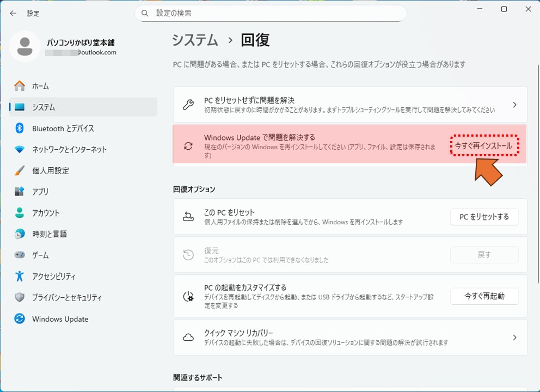The image size is (540, 392).
Task: Expand PC をリセットせずに問題を解決 chevron
Action: tap(514, 105)
